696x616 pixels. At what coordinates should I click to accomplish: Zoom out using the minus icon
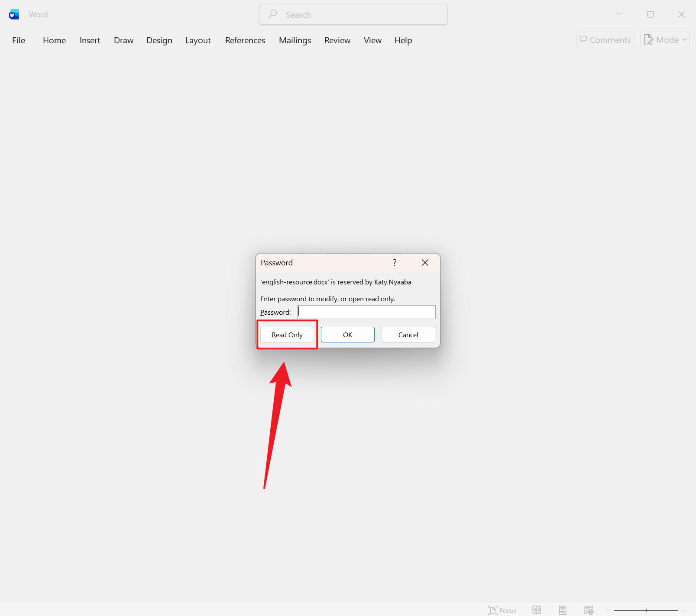coord(607,610)
